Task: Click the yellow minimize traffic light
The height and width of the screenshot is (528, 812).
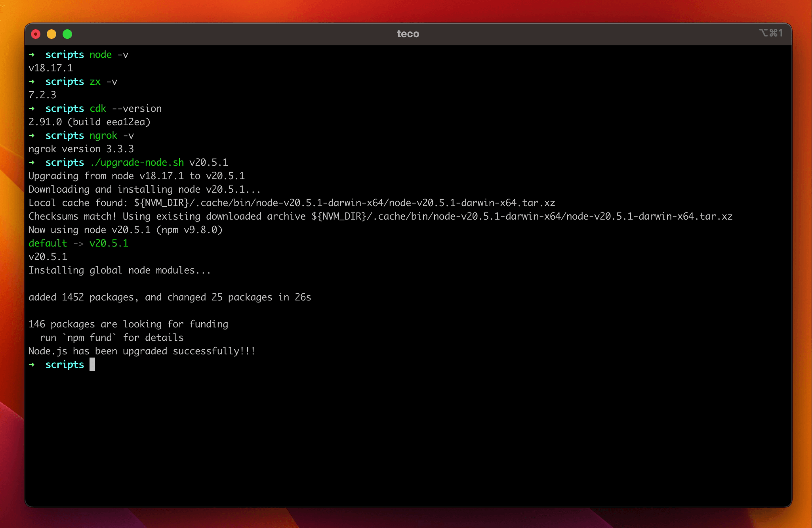Action: tap(52, 34)
